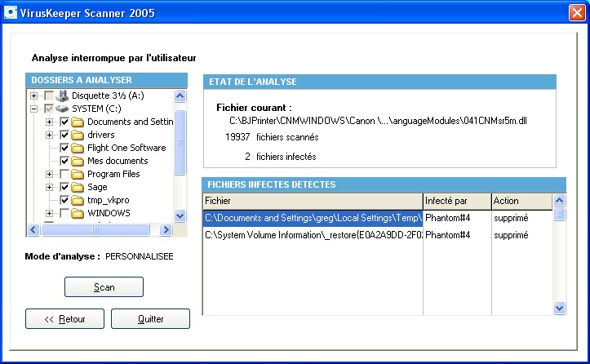Click the tmp_vkpro folder icon
590x364 pixels.
(78, 200)
